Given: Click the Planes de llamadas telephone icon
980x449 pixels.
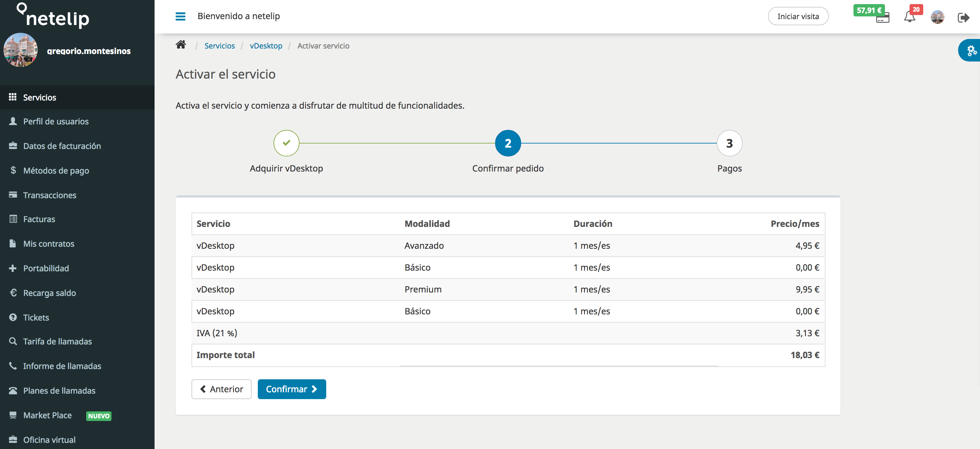Looking at the screenshot, I should (13, 391).
